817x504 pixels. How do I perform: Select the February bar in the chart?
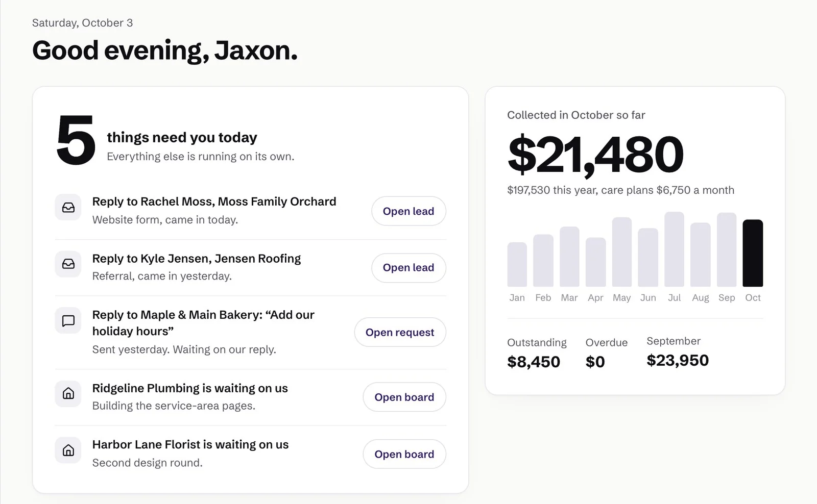click(543, 261)
